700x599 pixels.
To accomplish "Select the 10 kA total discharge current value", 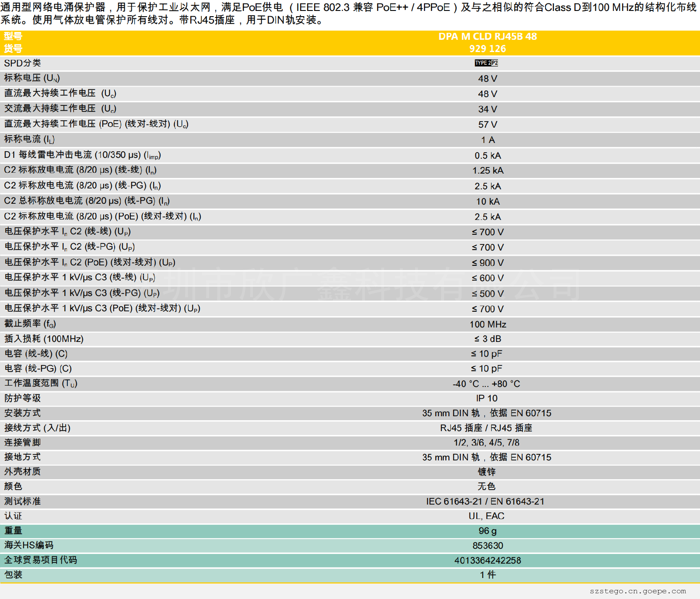I will pos(487,202).
